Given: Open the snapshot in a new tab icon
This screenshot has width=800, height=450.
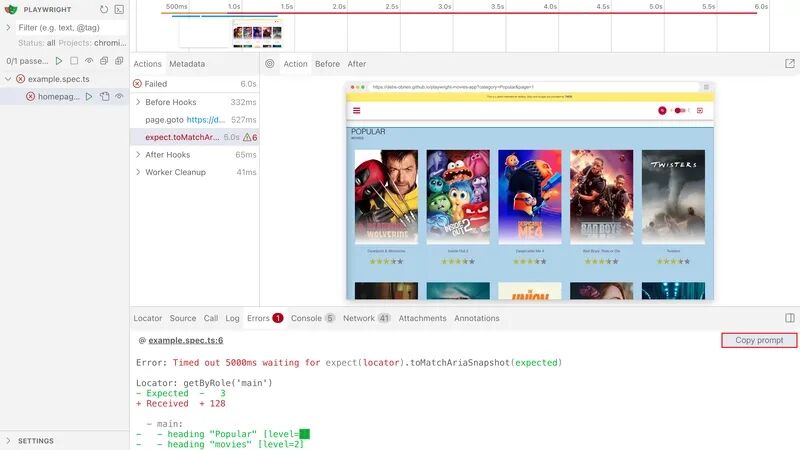Looking at the screenshot, I should click(790, 64).
